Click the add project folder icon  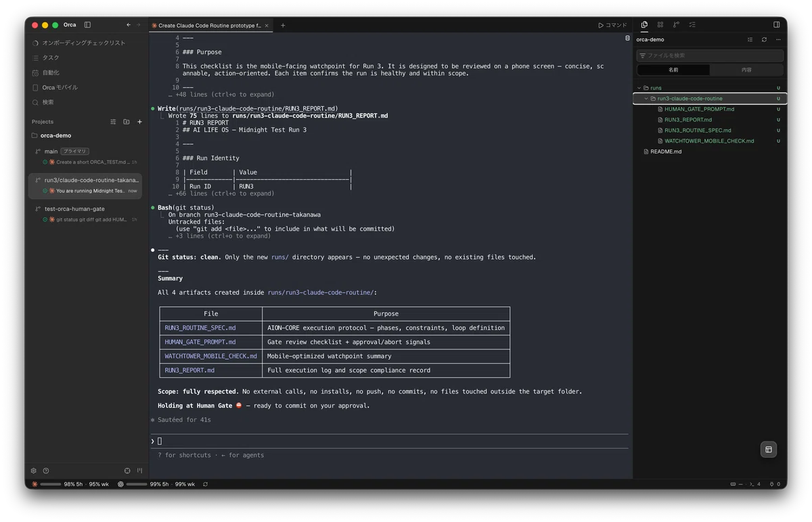pos(127,122)
